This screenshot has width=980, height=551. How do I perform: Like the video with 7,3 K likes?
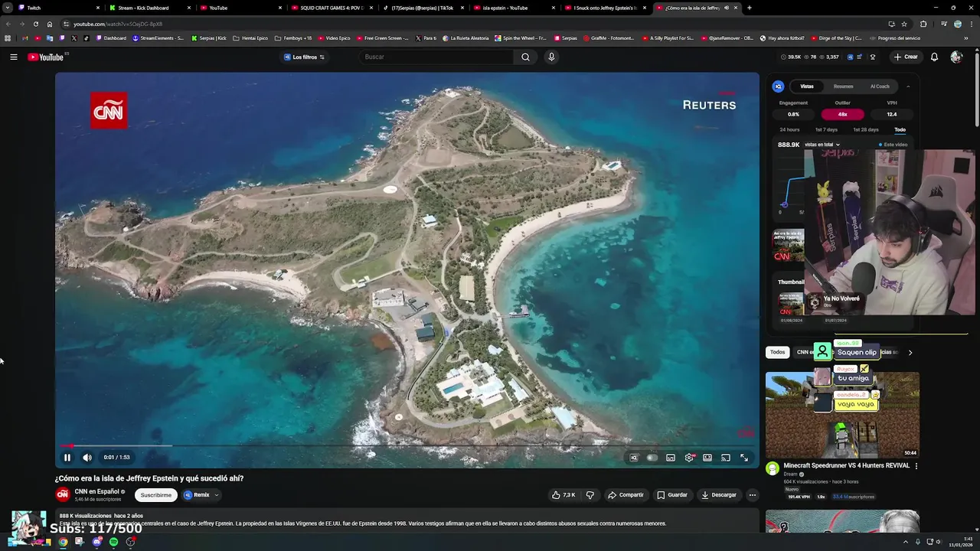click(x=563, y=495)
